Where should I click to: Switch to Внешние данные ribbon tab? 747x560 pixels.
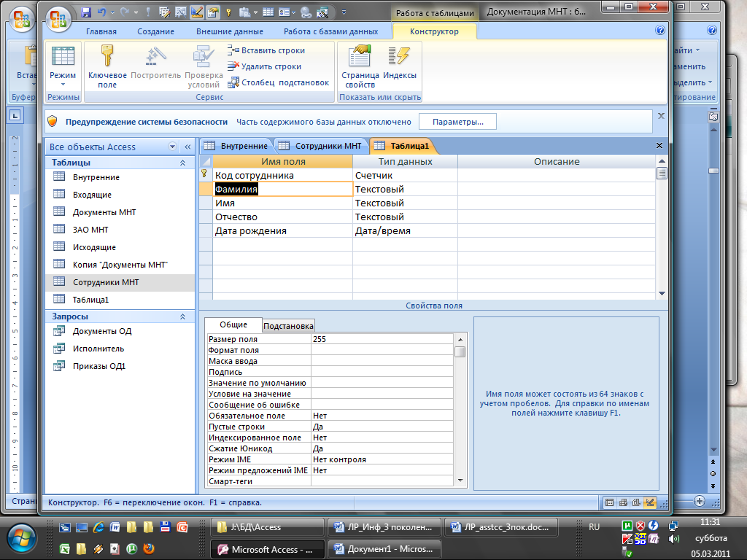pyautogui.click(x=230, y=31)
